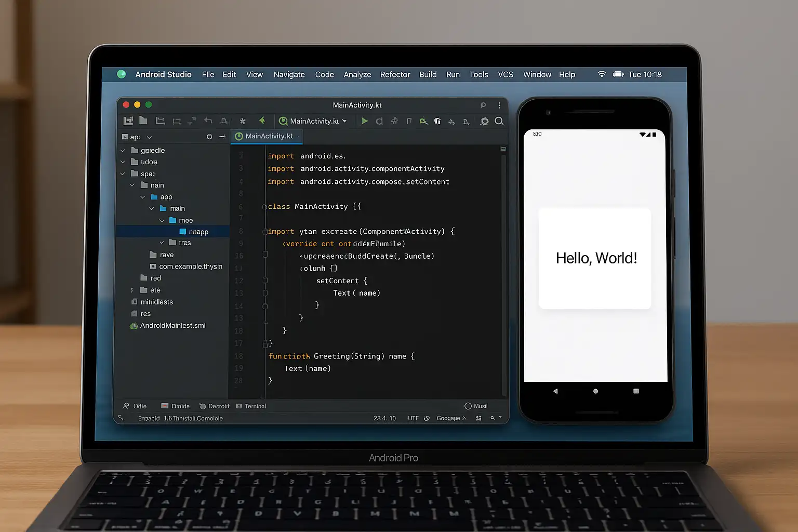Click the Googage status bar entry
The width and height of the screenshot is (798, 532).
pyautogui.click(x=451, y=418)
